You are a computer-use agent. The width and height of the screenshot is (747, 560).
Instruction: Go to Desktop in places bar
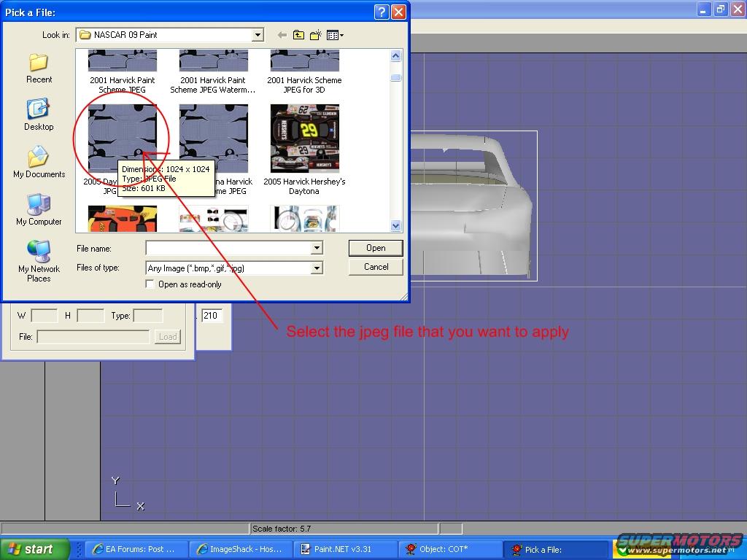[39, 111]
